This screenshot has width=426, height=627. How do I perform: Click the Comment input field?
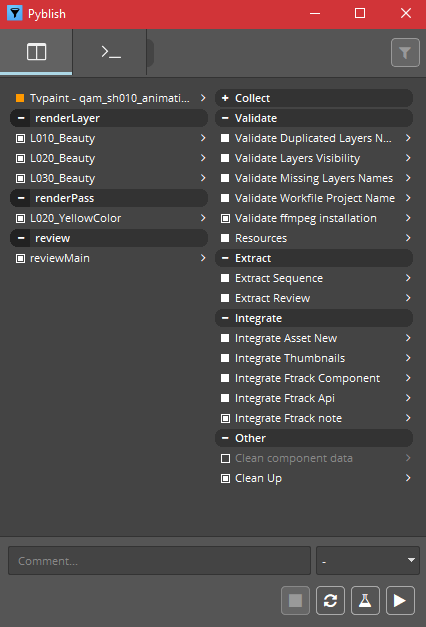tap(159, 561)
